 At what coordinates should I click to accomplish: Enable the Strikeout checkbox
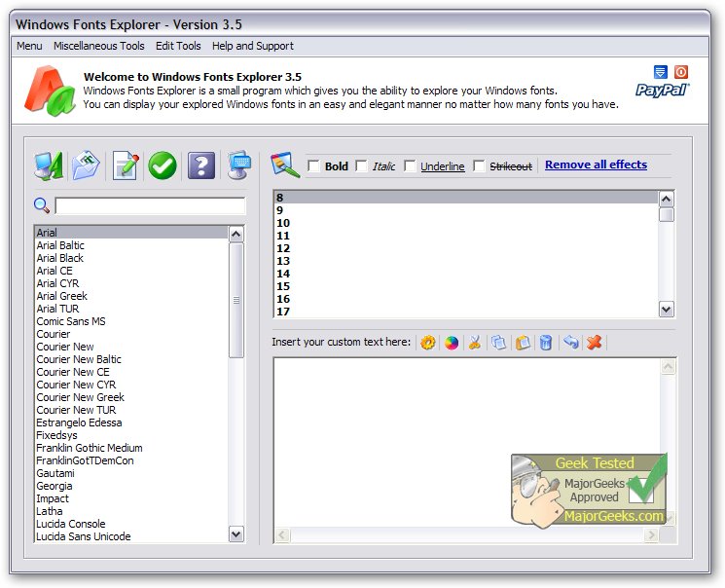pyautogui.click(x=479, y=165)
